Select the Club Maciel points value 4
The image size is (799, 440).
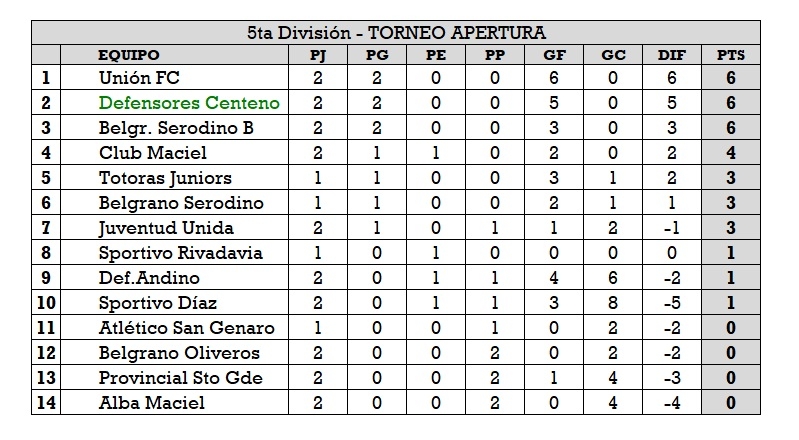click(x=730, y=153)
